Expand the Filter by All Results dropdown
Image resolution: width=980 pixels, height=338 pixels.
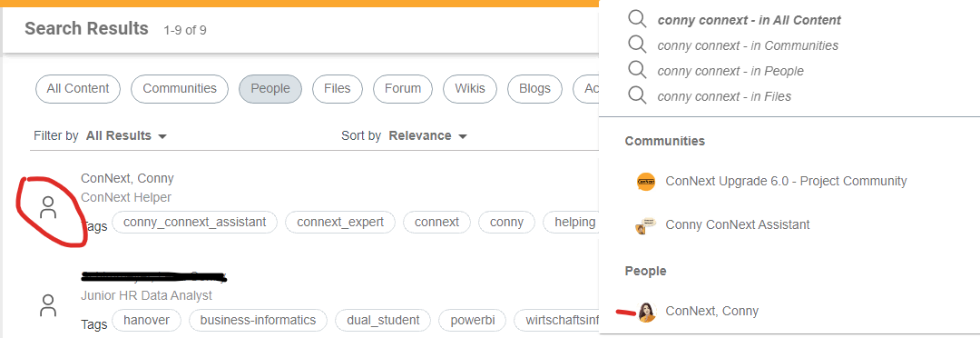pos(126,135)
